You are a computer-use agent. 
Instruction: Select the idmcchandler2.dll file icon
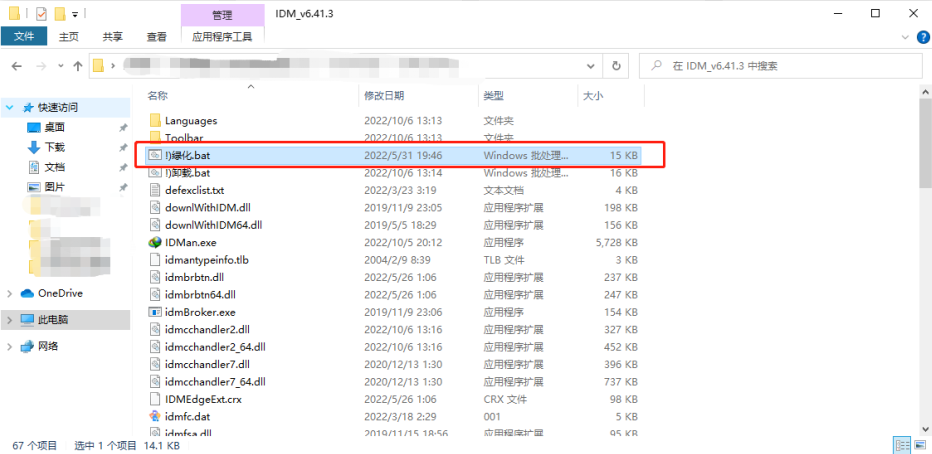point(155,329)
